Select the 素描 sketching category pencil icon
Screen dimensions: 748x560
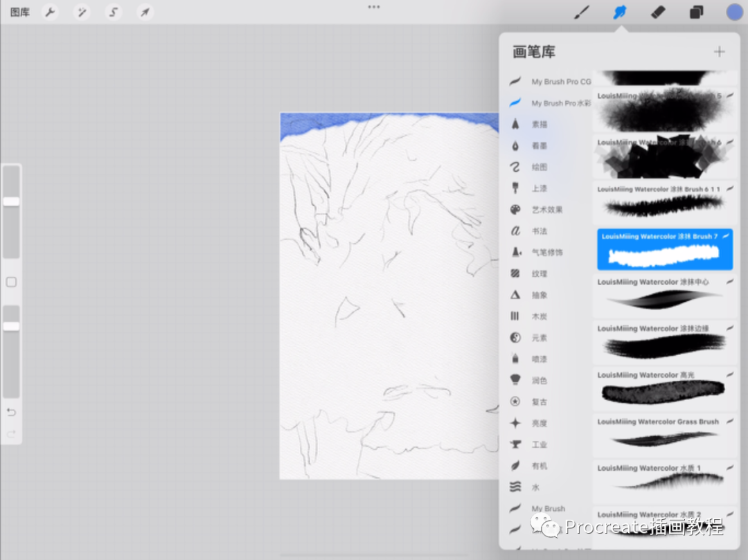pos(515,125)
